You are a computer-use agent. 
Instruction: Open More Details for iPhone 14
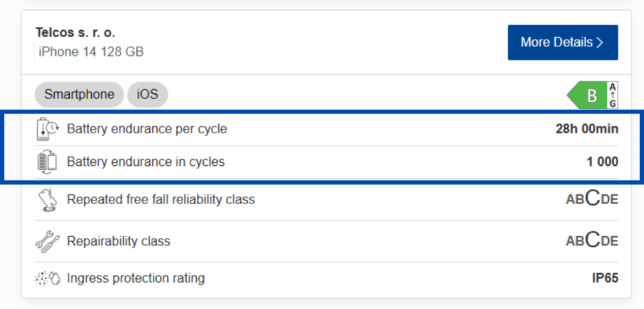coord(562,43)
